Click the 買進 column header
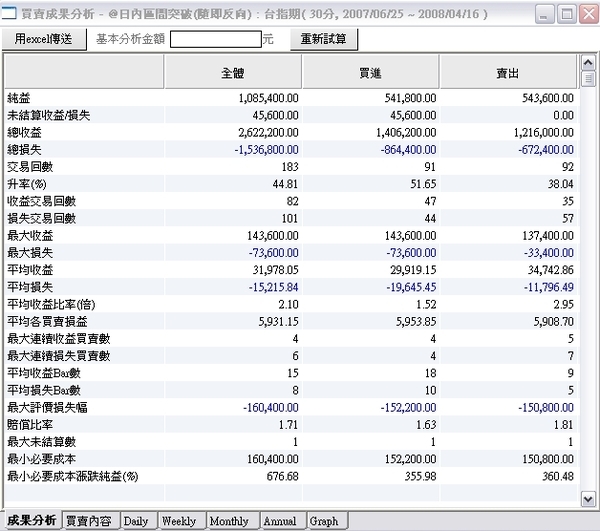The image size is (600, 531). pyautogui.click(x=370, y=73)
